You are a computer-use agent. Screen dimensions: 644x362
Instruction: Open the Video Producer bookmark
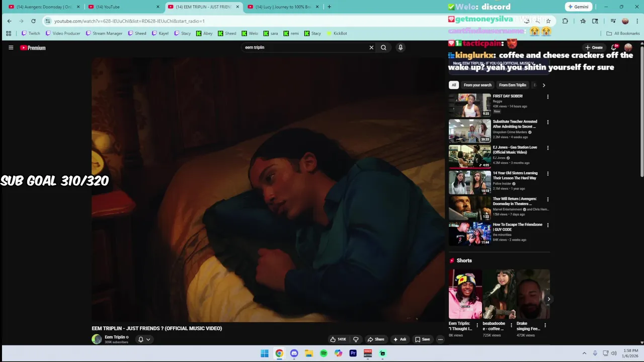coord(63,33)
